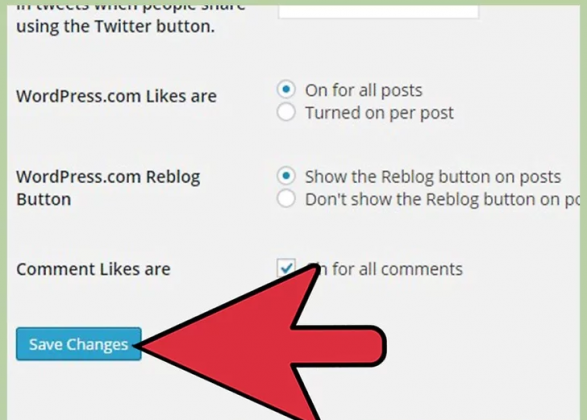Click the blue dot in Reblog radio selection

click(x=286, y=176)
